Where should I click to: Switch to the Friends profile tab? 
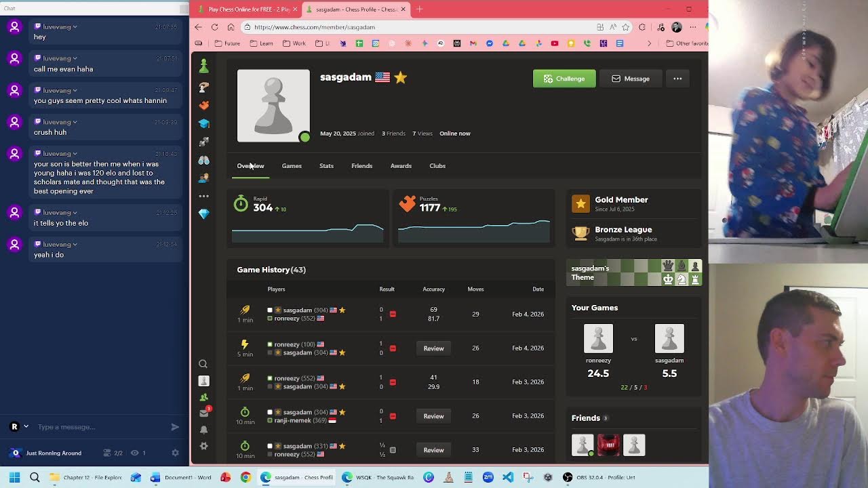click(361, 166)
